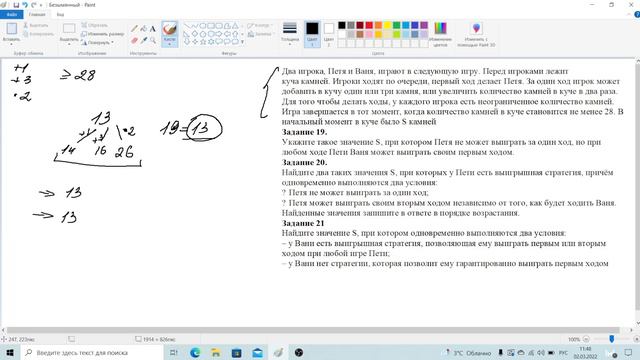Open the Customize Quick Access Toolbar arrow
Image resolution: width=640 pixels, height=360 pixels.
coord(41,5)
